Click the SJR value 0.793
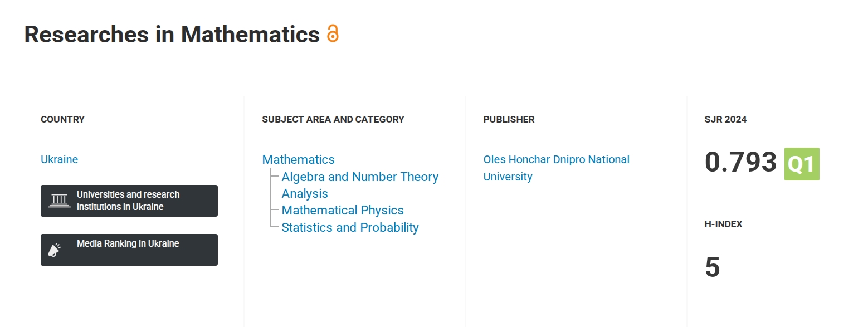The width and height of the screenshot is (868, 327). coord(740,162)
